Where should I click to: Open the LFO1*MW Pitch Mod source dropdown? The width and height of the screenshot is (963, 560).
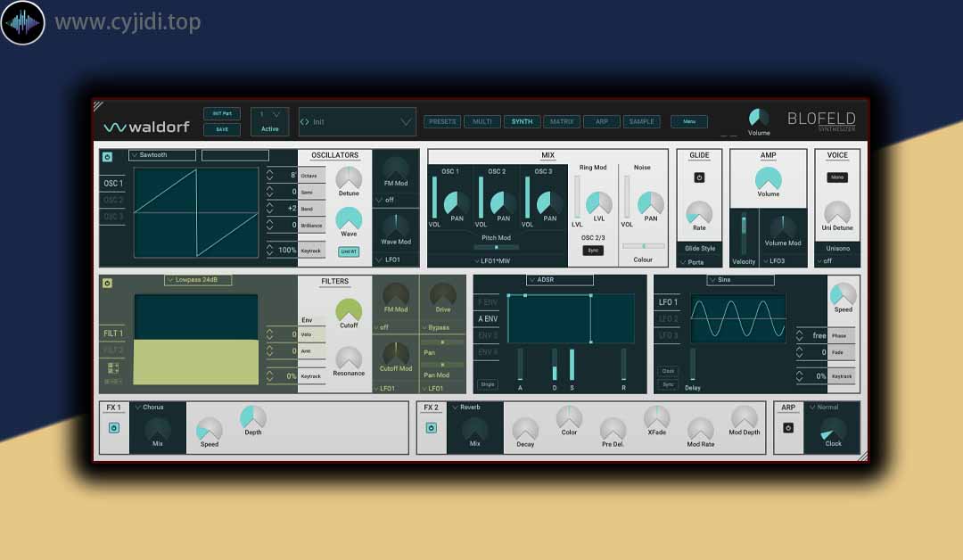click(x=493, y=261)
